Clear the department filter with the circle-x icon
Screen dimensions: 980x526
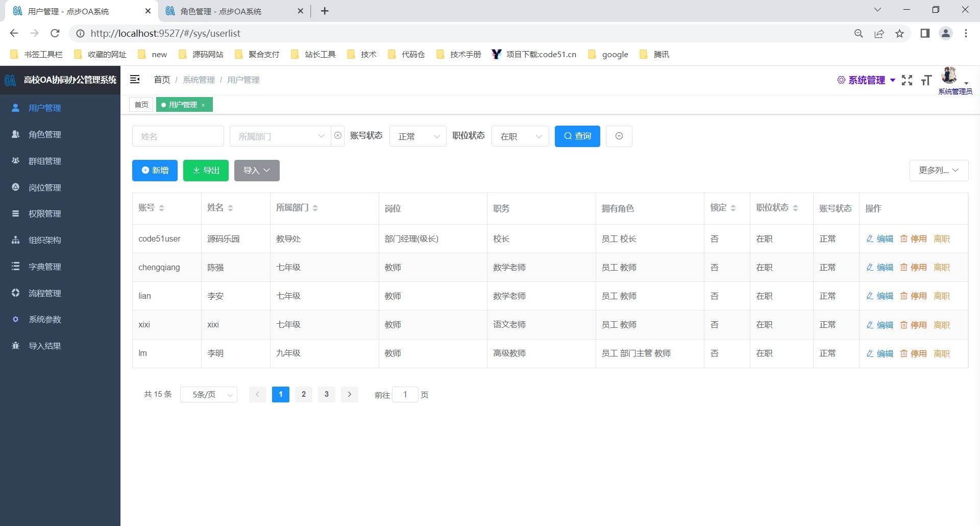(x=338, y=136)
